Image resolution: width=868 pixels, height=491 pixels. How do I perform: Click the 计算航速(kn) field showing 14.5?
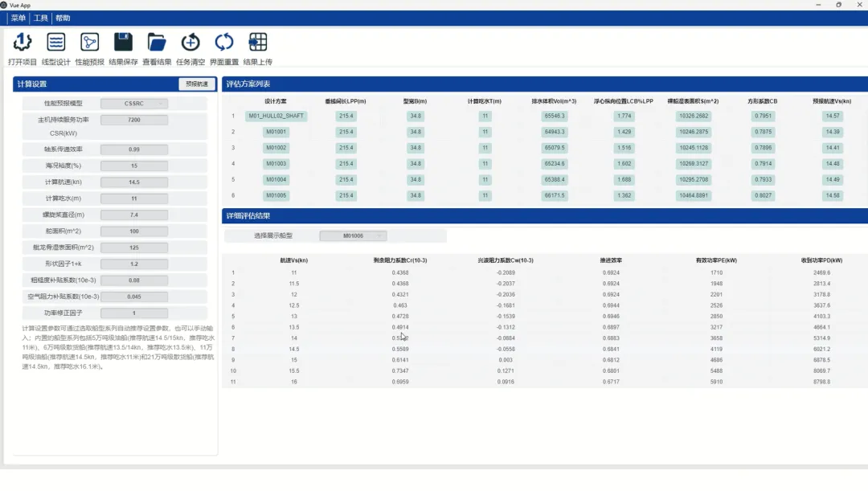[x=134, y=182]
